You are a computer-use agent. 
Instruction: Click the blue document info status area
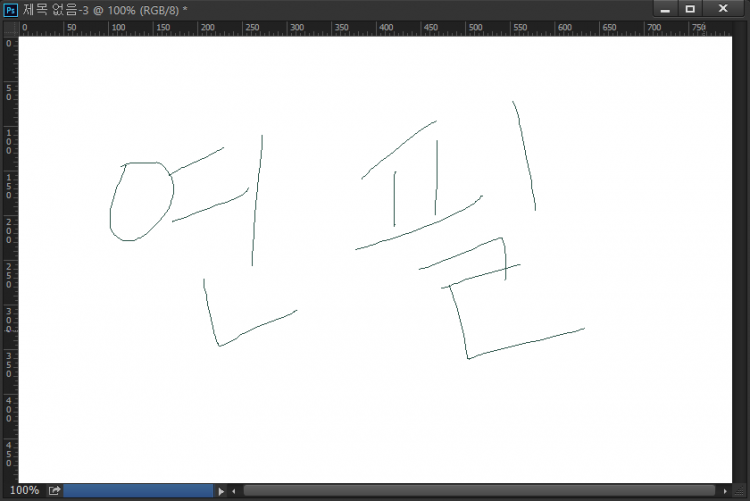tap(138, 491)
